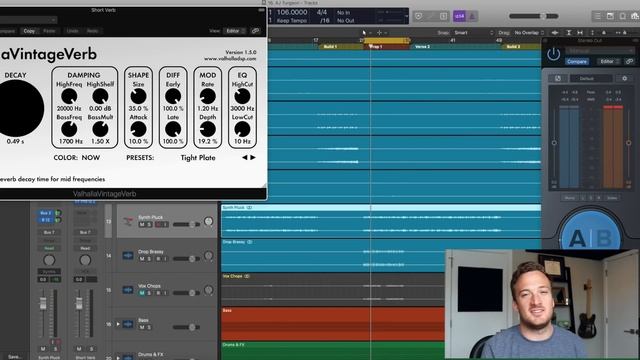
Task: Click the BassMult knob
Action: (100, 129)
